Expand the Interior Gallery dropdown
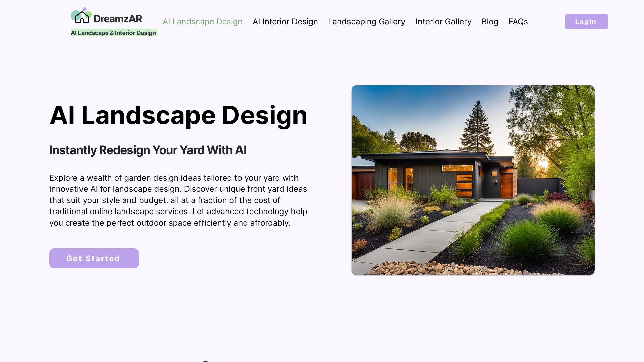 coord(443,22)
